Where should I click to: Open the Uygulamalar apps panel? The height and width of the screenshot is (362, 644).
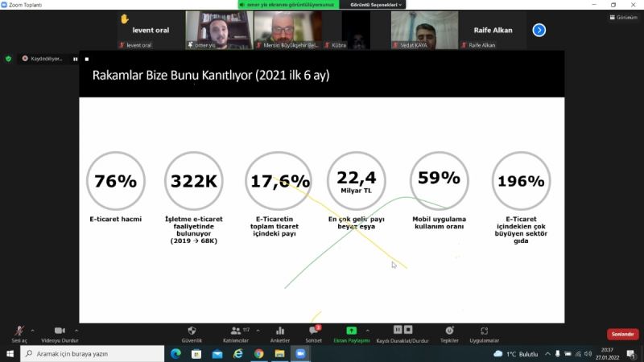click(x=484, y=333)
